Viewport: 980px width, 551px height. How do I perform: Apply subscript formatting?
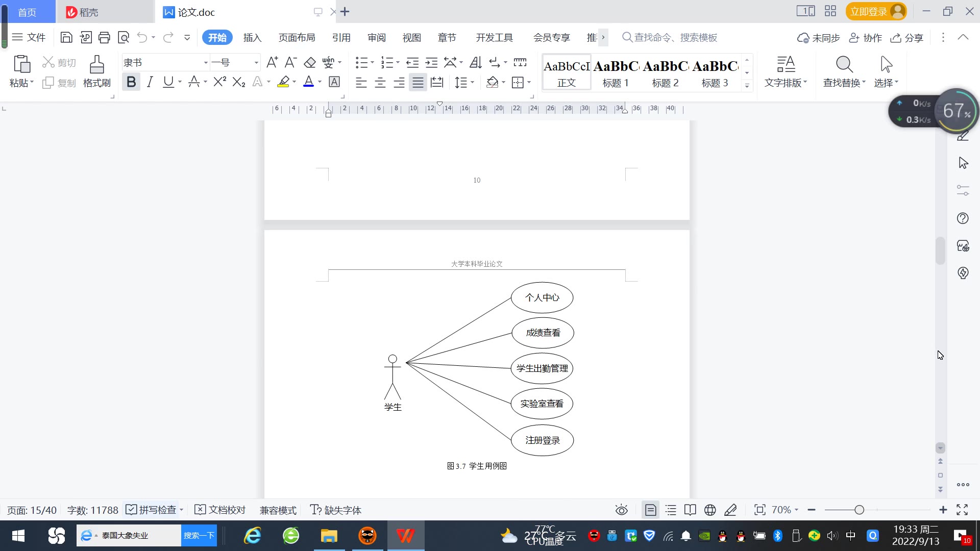[x=239, y=82]
